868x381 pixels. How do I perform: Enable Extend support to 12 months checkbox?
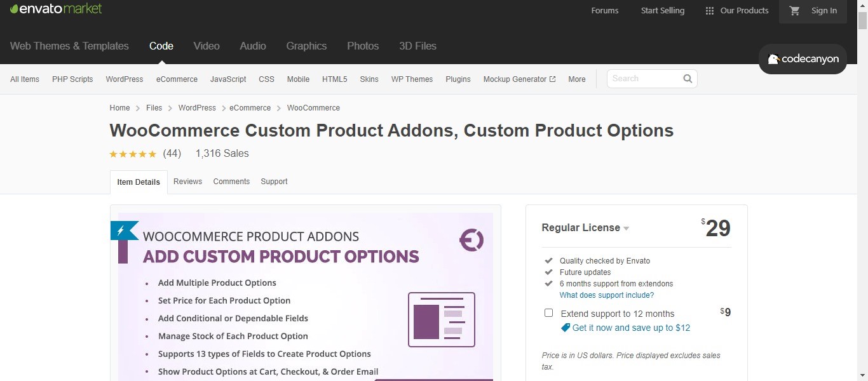coord(549,313)
